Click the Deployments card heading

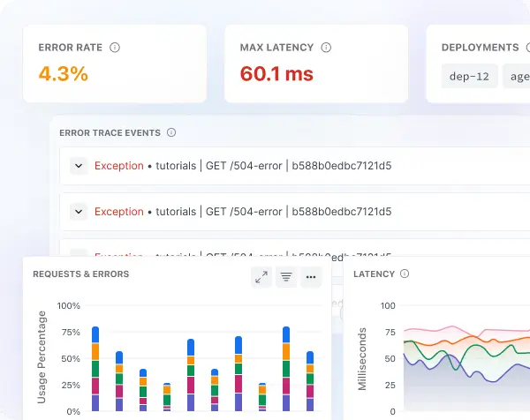coord(480,48)
